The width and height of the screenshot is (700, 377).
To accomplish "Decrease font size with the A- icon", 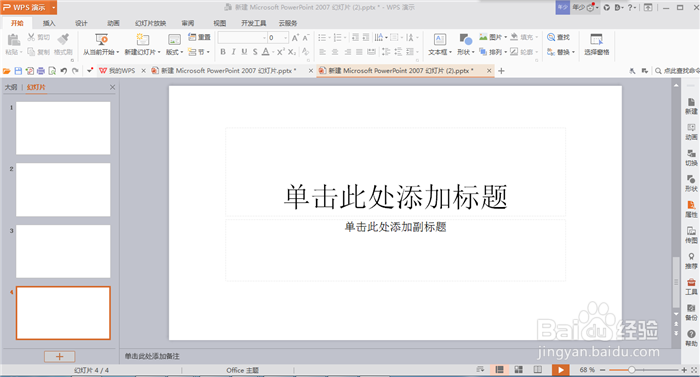I will (306, 38).
